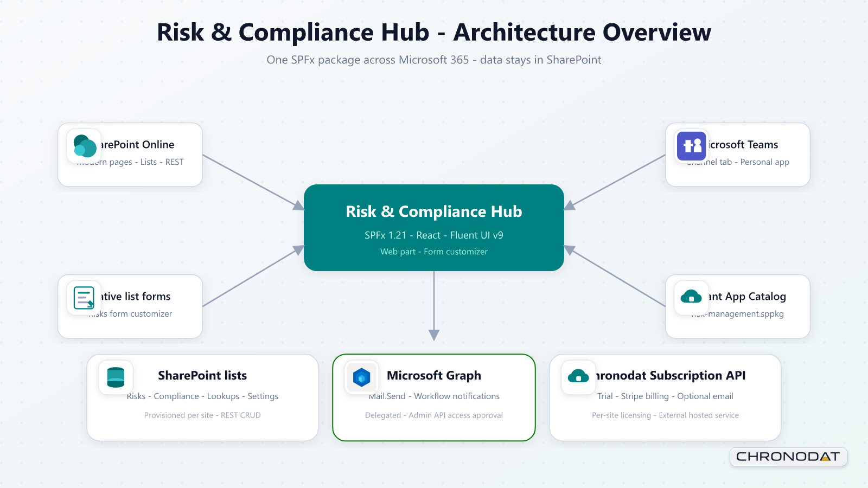This screenshot has width=868, height=488.
Task: Click the native list forms icon
Action: coord(84,298)
